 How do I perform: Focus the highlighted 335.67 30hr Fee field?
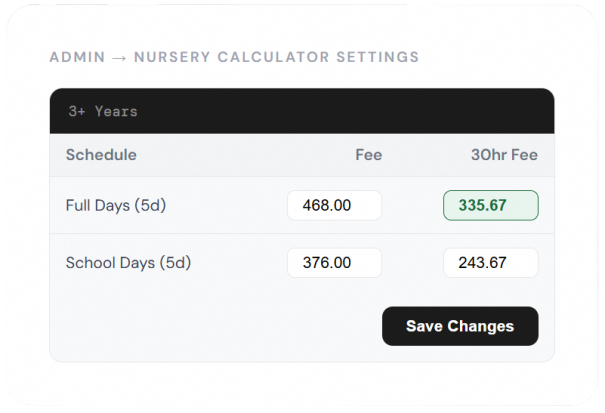click(x=490, y=206)
